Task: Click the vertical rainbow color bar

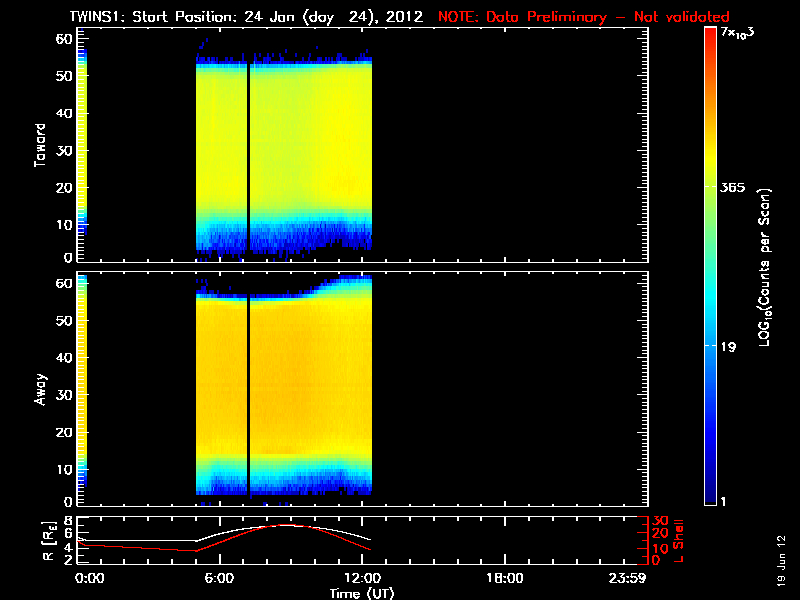Action: (x=711, y=266)
